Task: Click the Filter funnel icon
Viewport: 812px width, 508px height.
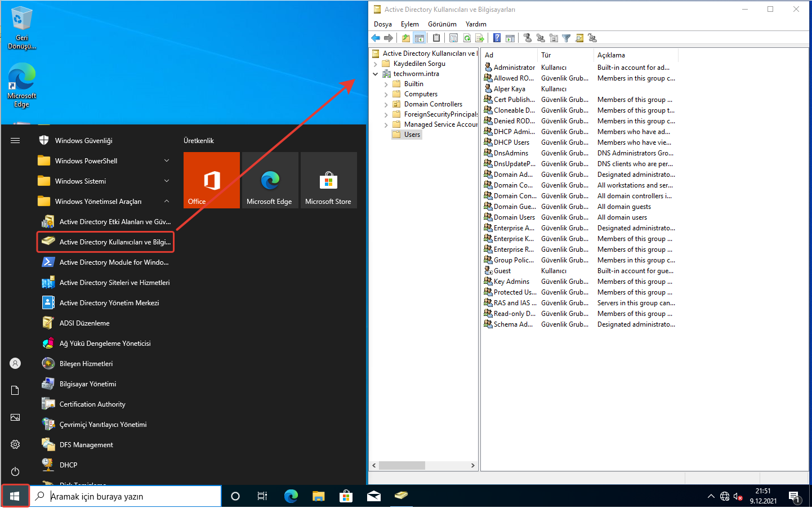Action: [x=566, y=38]
